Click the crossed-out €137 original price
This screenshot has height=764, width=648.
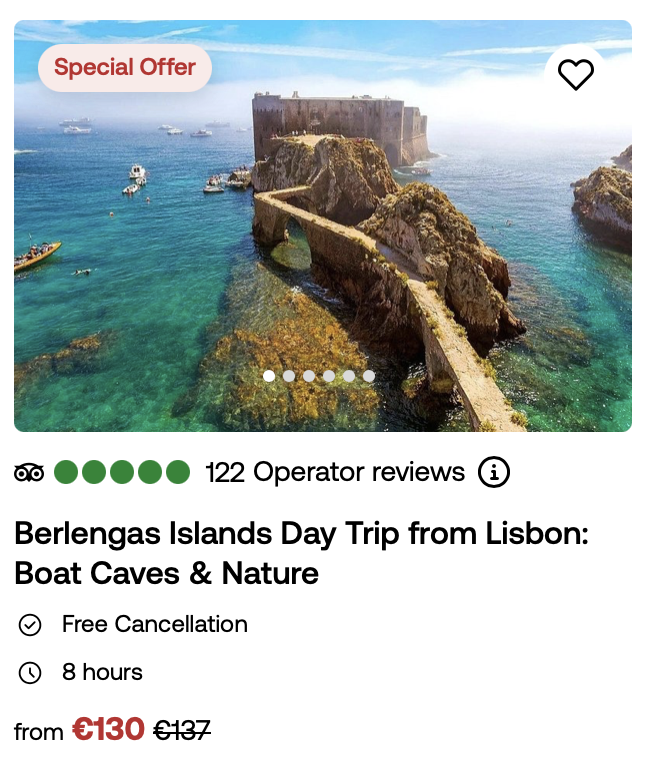pyautogui.click(x=181, y=731)
